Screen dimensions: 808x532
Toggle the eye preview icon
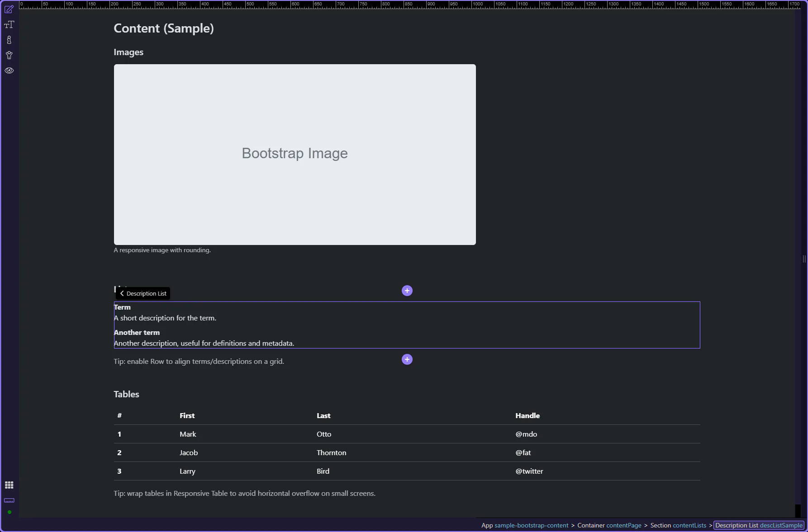(9, 71)
